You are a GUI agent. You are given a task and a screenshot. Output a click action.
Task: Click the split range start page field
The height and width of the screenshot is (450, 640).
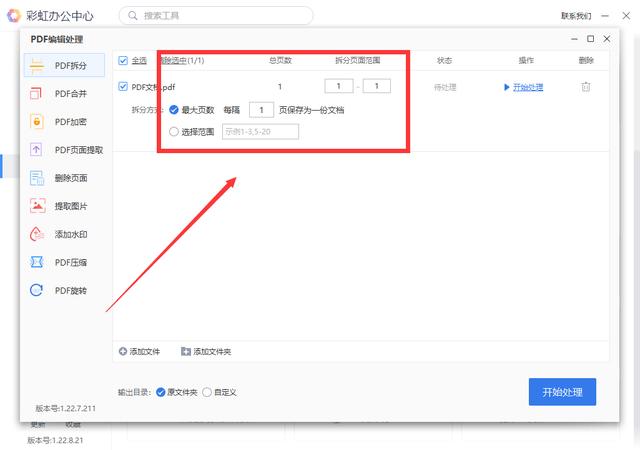pyautogui.click(x=339, y=86)
